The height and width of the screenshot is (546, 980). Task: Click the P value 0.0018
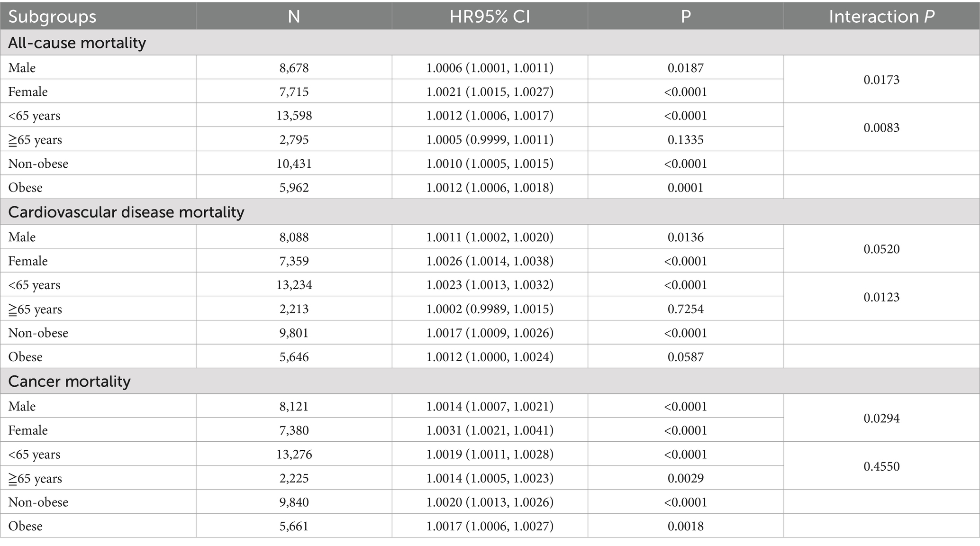[x=685, y=526]
